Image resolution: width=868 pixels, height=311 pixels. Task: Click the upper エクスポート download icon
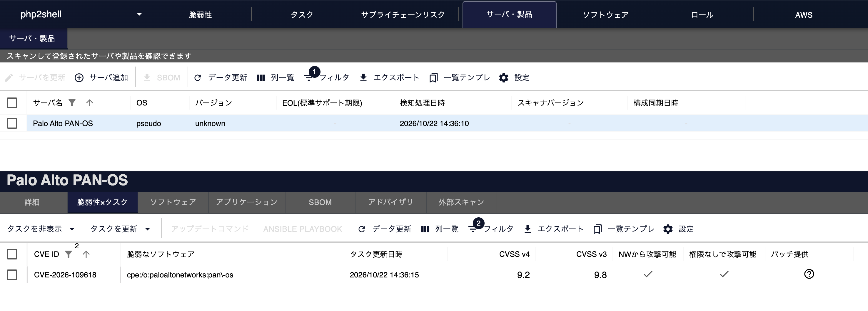(363, 78)
